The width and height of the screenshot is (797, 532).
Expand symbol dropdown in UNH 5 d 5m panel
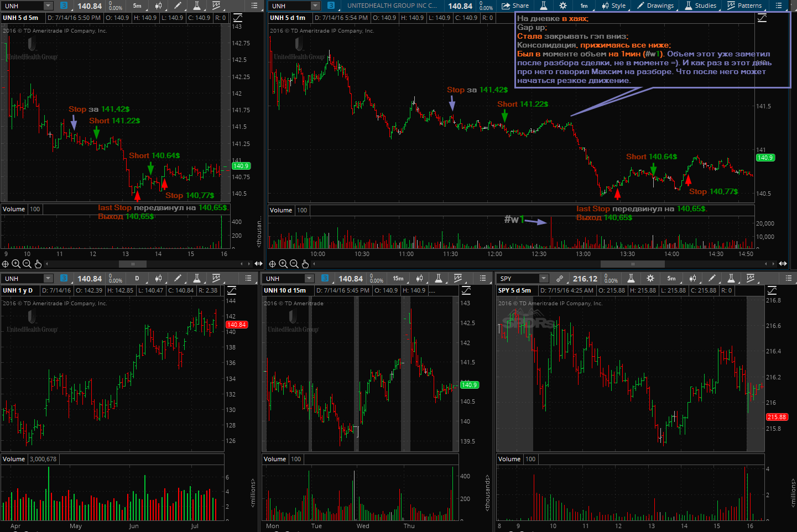pyautogui.click(x=48, y=6)
